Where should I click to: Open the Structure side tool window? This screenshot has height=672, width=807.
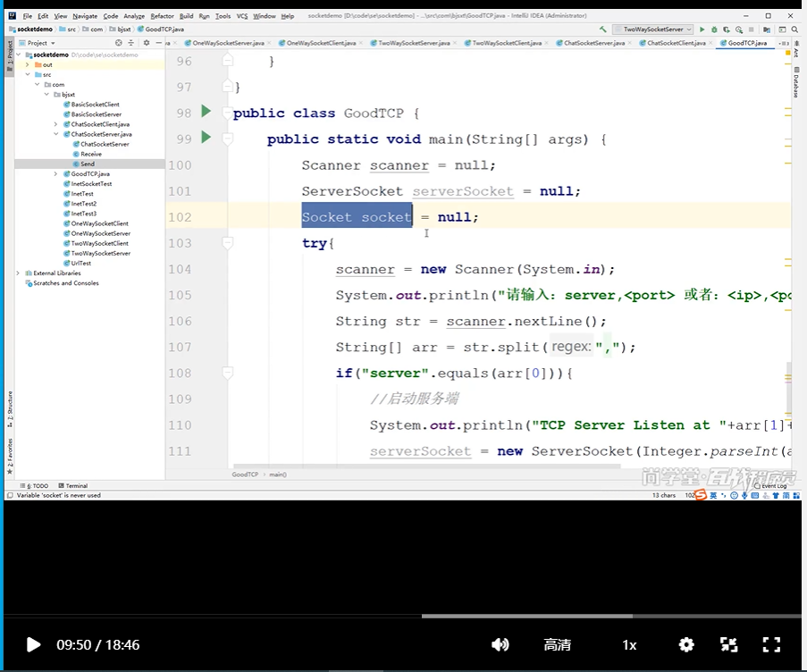pos(10,409)
